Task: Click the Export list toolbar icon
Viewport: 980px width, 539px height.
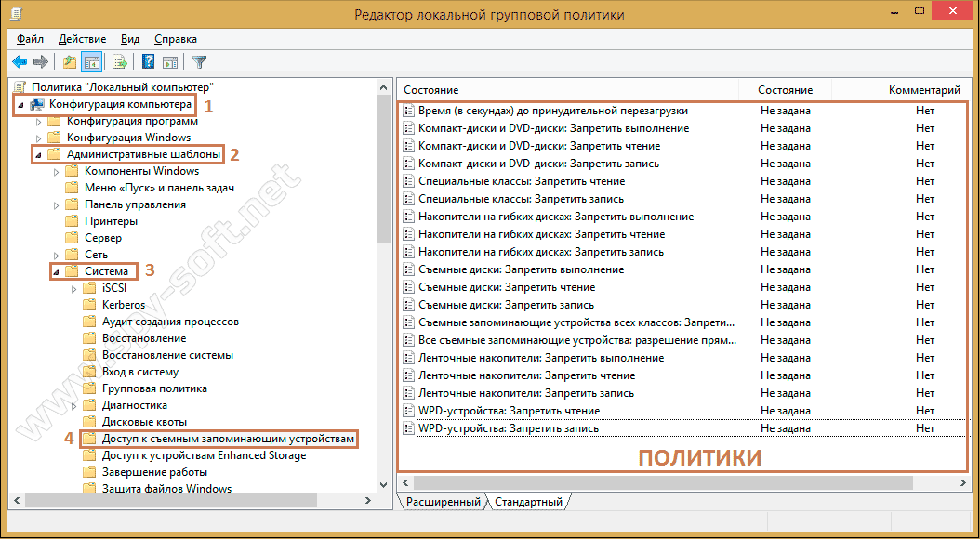Action: [x=119, y=62]
